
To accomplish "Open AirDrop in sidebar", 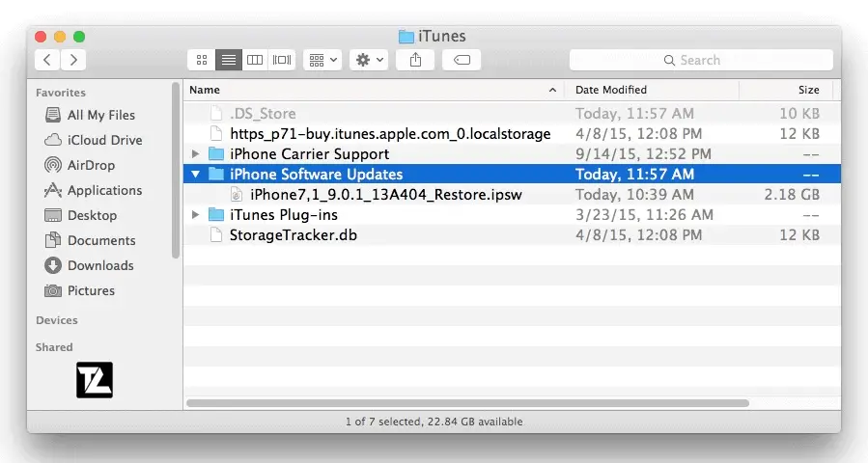I will 80,165.
